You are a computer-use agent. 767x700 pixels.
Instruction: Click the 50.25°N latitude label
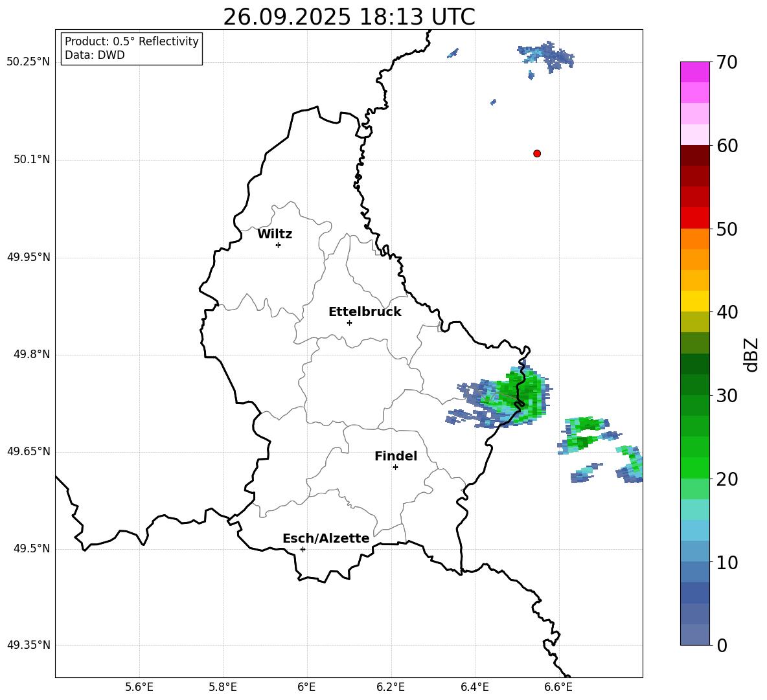tap(29, 62)
